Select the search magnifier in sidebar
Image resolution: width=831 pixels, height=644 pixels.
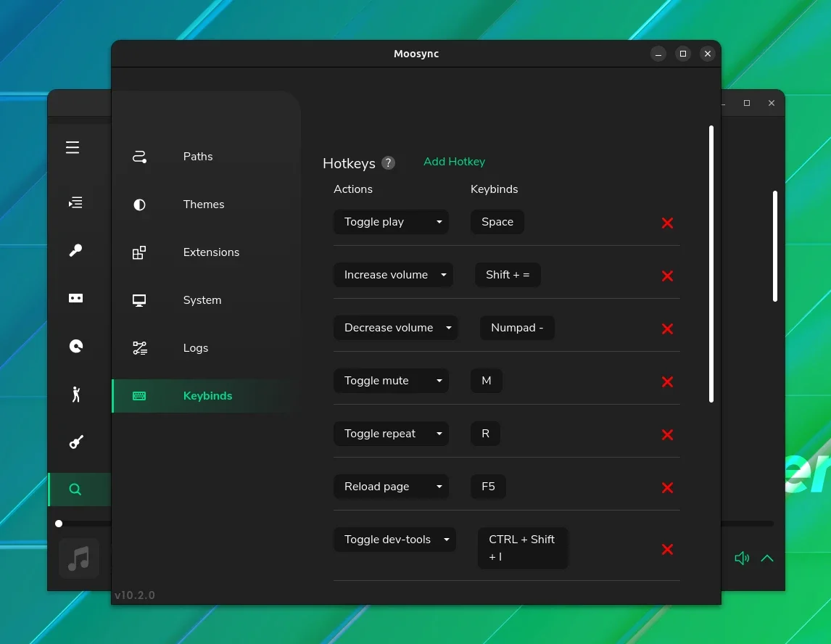75,490
